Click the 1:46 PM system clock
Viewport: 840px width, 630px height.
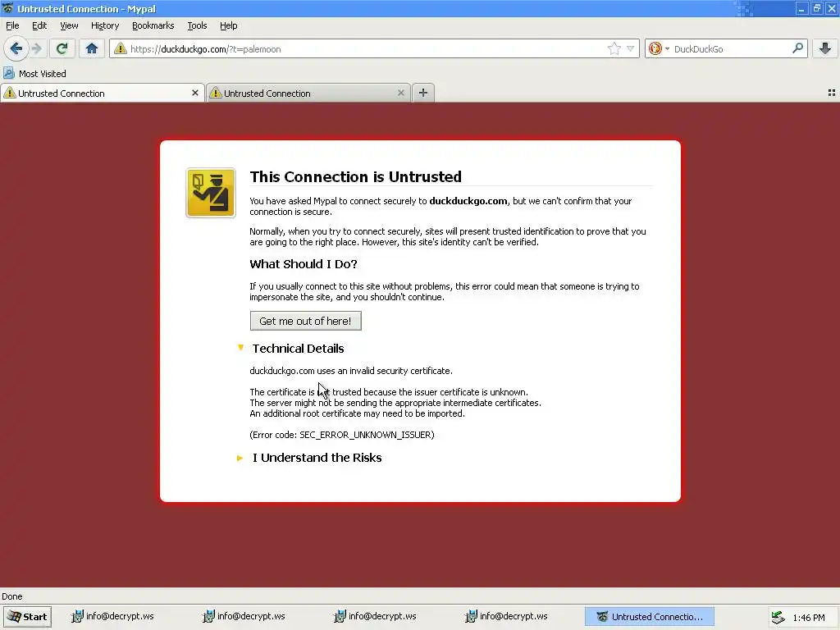click(809, 618)
